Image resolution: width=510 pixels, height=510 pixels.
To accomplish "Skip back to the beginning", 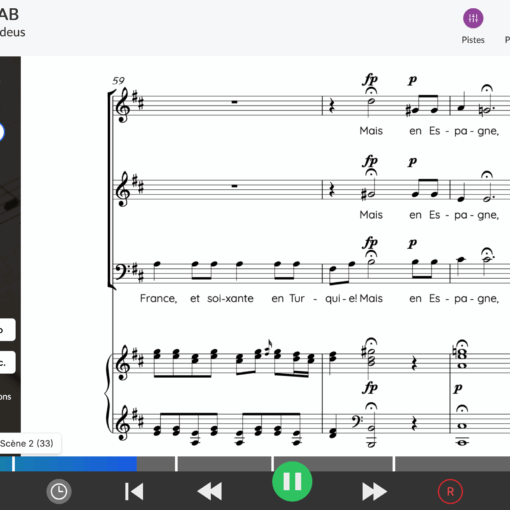I will pos(134,491).
